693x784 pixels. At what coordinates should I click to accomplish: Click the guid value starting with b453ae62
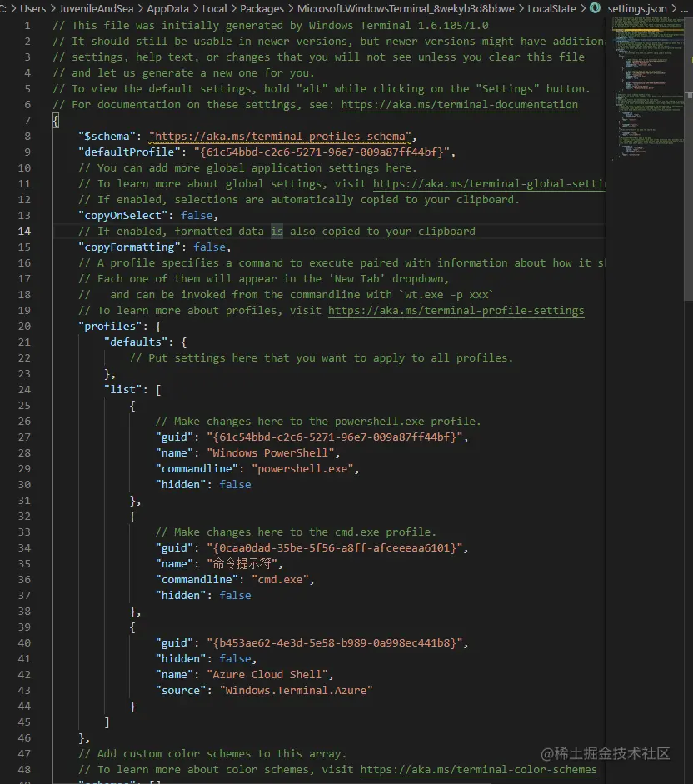point(335,642)
